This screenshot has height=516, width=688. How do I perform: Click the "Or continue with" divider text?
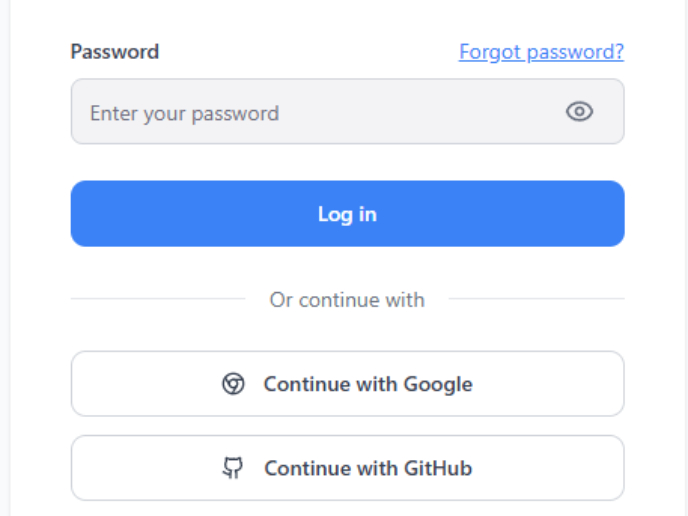pos(347,299)
